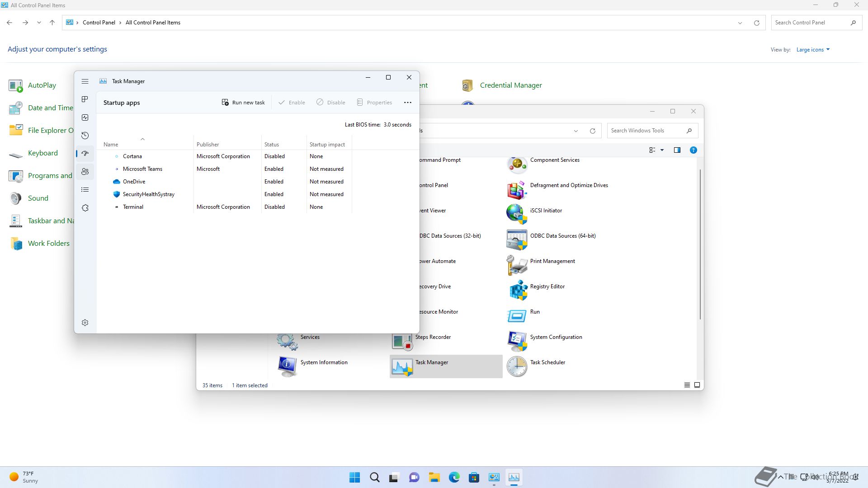Open Services page in Task Manager sidebar
The height and width of the screenshot is (488, 868).
(85, 208)
